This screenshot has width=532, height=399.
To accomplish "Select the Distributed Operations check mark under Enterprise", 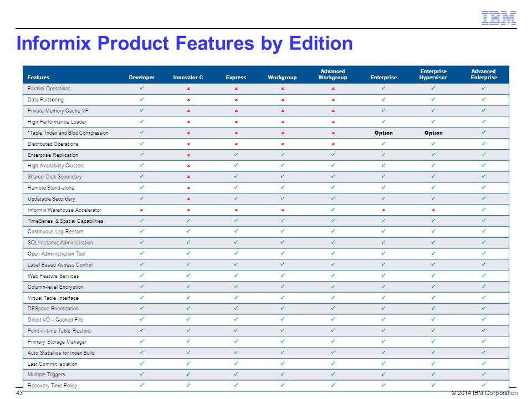I will pos(383,144).
